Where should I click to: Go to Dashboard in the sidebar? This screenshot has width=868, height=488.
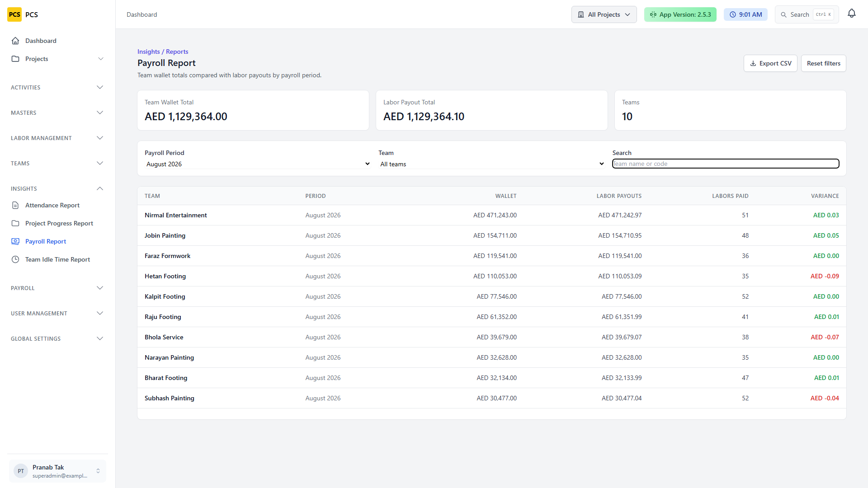coord(57,41)
